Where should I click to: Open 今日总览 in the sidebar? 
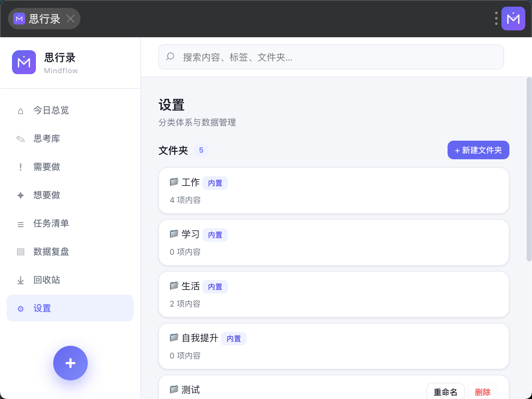[x=70, y=110]
